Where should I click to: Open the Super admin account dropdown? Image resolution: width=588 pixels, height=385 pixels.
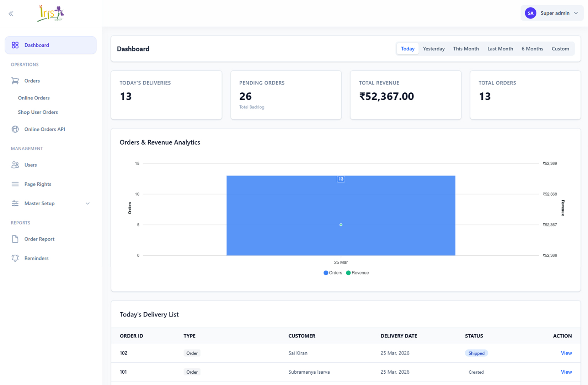(x=552, y=13)
